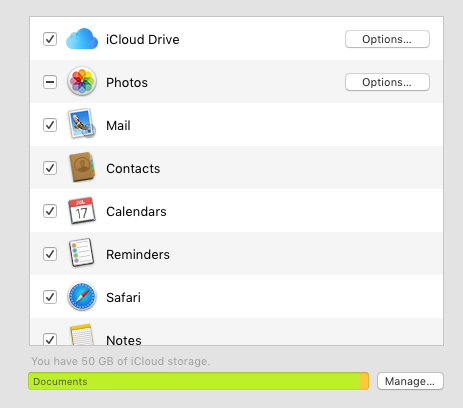Viewport: 463px width, 408px height.
Task: Disable Safari syncing checkbox
Action: click(50, 297)
